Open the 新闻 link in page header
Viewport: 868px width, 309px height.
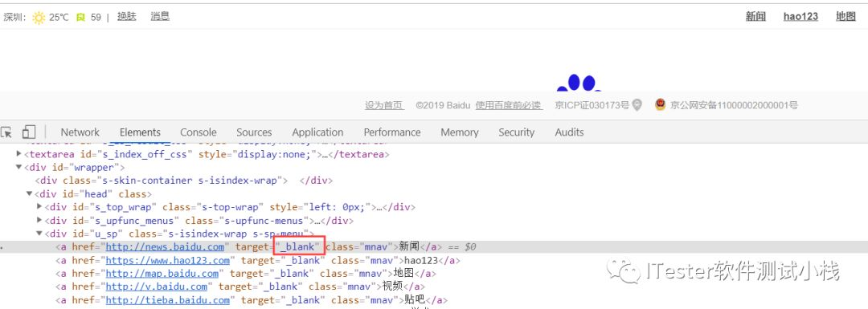tap(755, 17)
